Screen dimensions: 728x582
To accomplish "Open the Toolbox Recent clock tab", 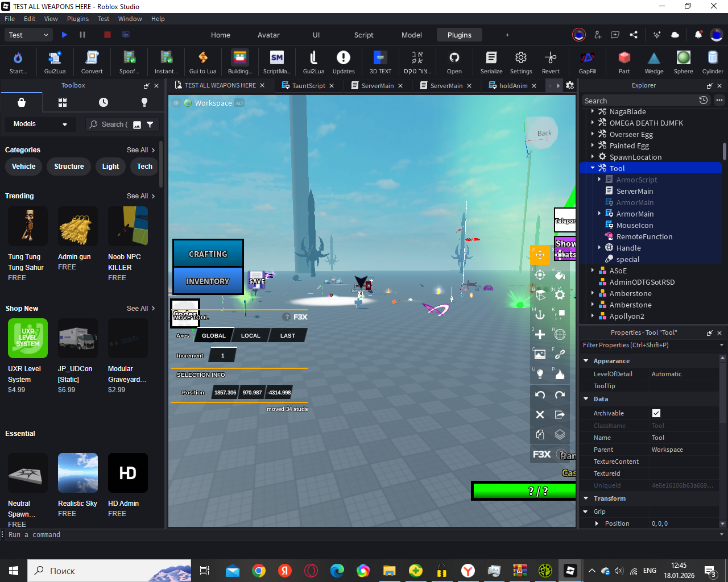I will coord(104,102).
